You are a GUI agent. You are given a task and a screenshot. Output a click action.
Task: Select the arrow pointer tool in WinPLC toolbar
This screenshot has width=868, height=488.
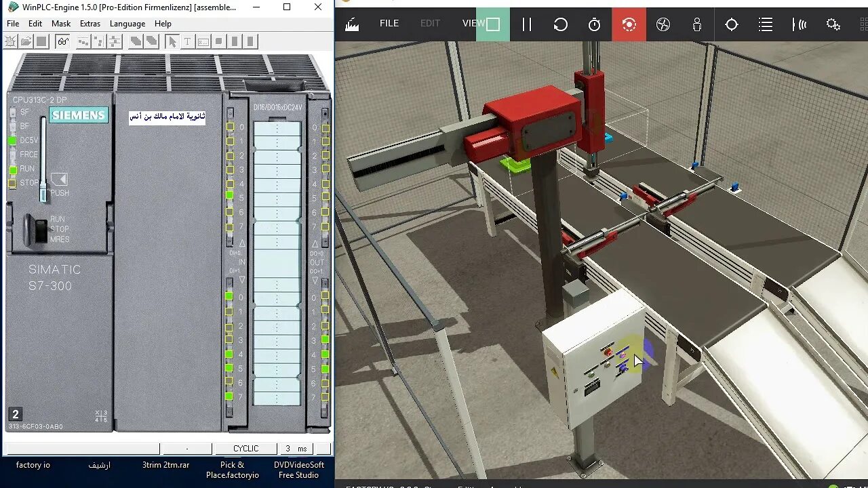click(172, 41)
